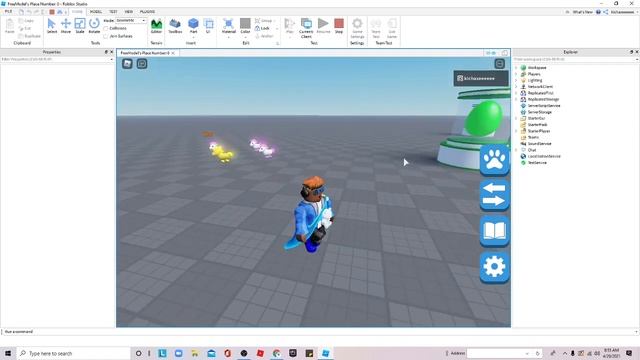This screenshot has width=640, height=360.
Task: Open the What's New link
Action: [x=582, y=12]
